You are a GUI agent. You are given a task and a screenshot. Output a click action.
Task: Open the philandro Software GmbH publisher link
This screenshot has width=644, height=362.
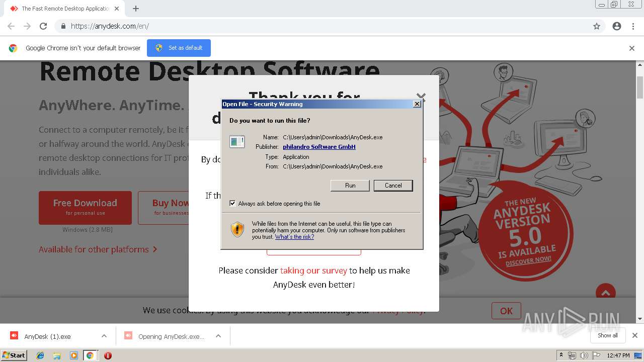point(319,147)
